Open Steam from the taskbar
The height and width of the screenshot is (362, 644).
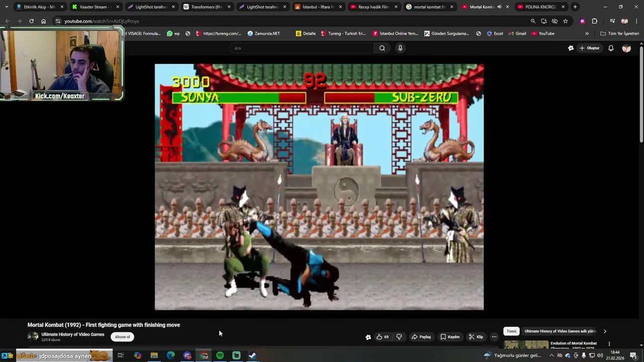(253, 355)
